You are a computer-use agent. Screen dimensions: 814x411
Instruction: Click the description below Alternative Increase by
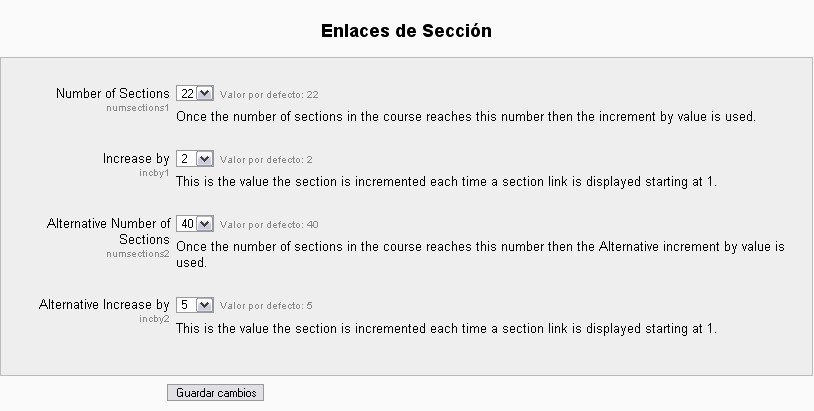tap(446, 328)
